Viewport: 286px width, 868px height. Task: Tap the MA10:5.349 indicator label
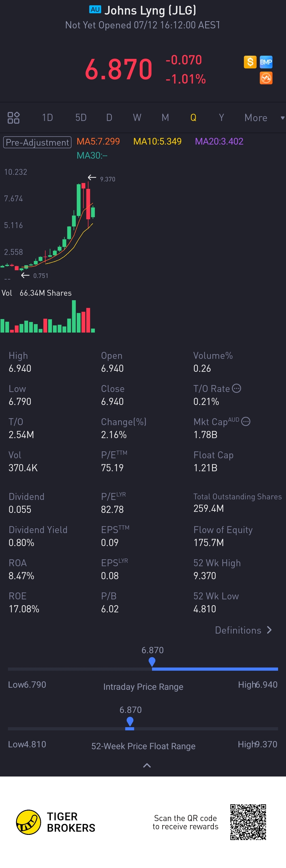click(158, 141)
